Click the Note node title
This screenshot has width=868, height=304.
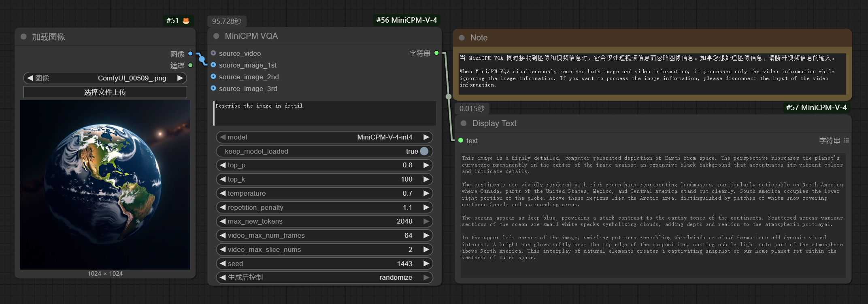coord(479,38)
